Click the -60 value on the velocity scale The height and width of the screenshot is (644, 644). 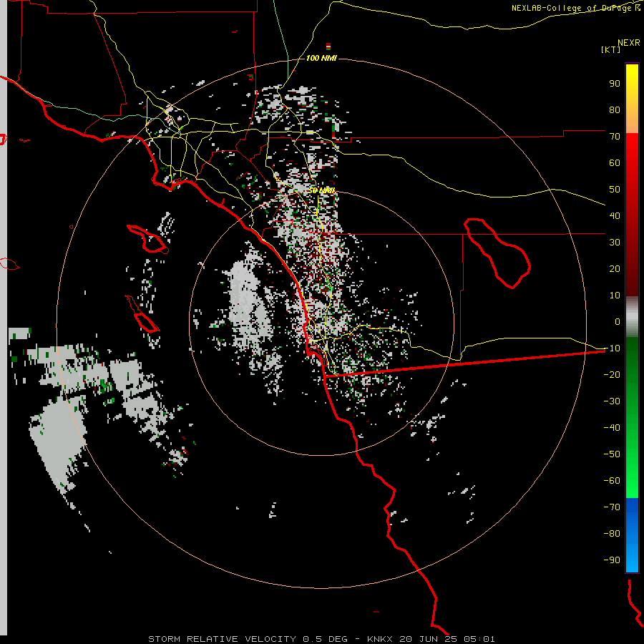coord(612,481)
